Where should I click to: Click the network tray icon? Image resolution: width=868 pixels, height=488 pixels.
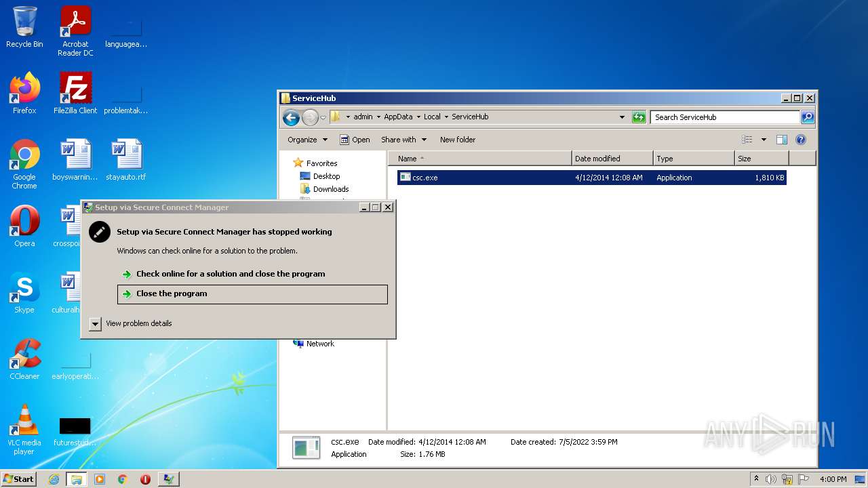coord(787,479)
